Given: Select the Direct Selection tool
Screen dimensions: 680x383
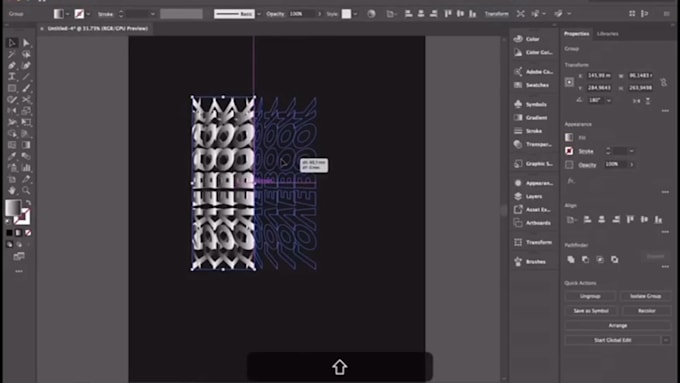Looking at the screenshot, I should coord(26,43).
